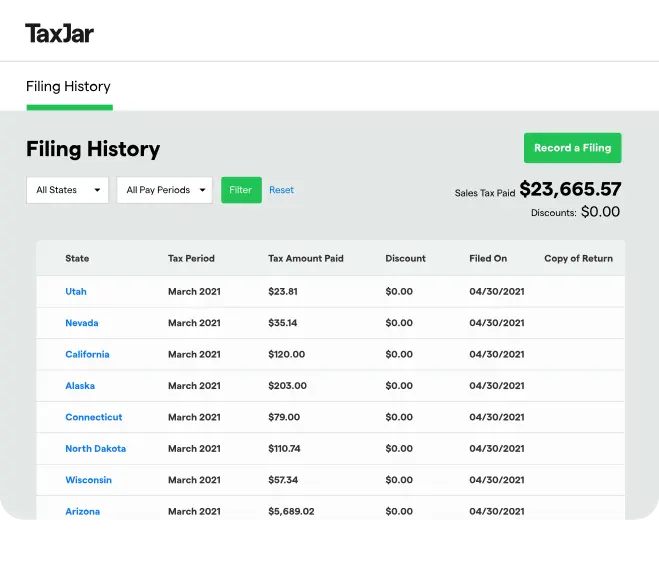This screenshot has height=561, width=659.
Task: Open the Utah filing entry
Action: point(76,292)
